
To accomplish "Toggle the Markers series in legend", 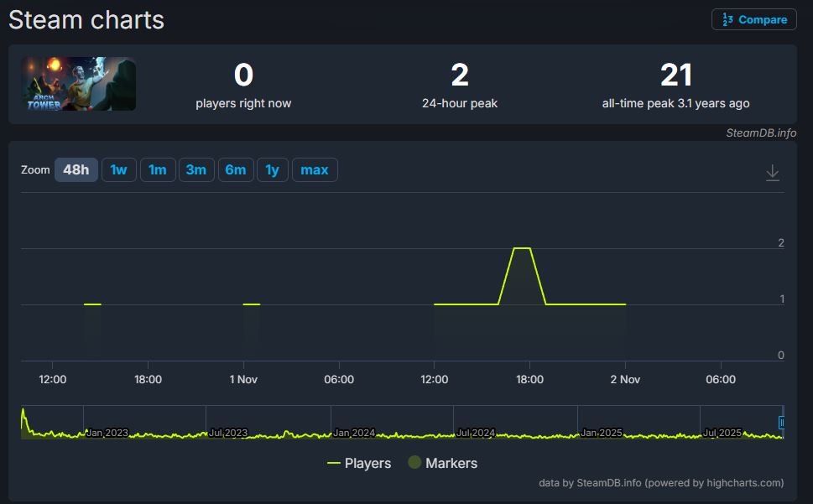I will coord(442,463).
